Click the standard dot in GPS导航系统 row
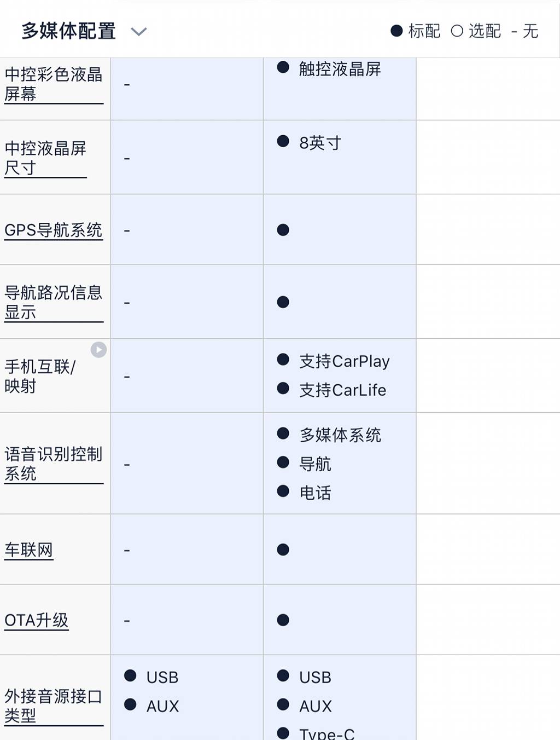 click(x=283, y=230)
